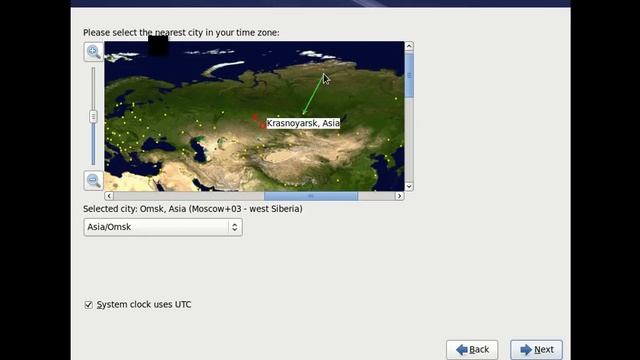640x360 pixels.
Task: Zoom out with the magnifier minus icon
Action: click(x=93, y=180)
